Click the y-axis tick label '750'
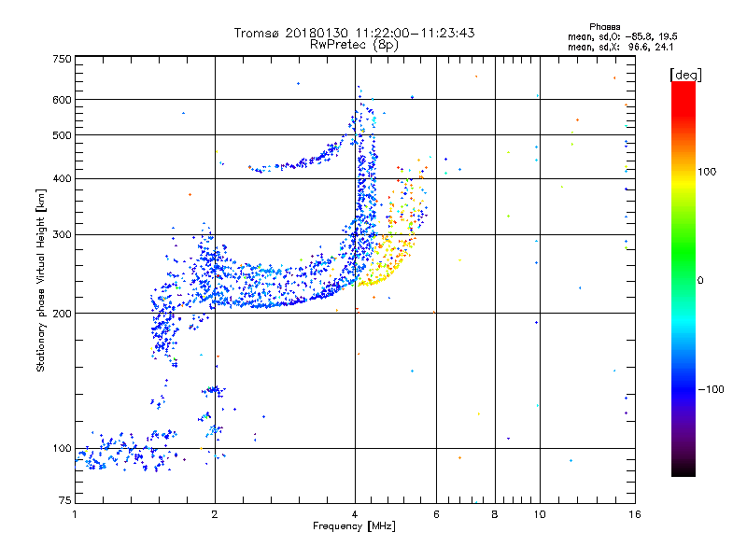Screen dimensions: 747x560 point(62,59)
